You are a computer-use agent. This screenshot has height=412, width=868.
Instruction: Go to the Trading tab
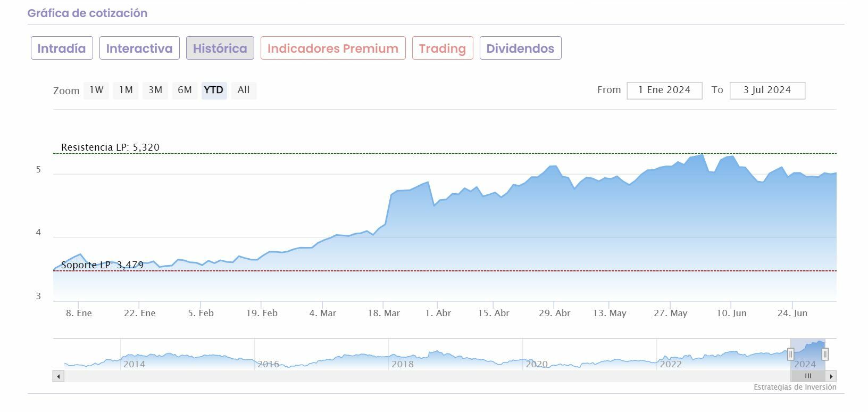pyautogui.click(x=443, y=48)
